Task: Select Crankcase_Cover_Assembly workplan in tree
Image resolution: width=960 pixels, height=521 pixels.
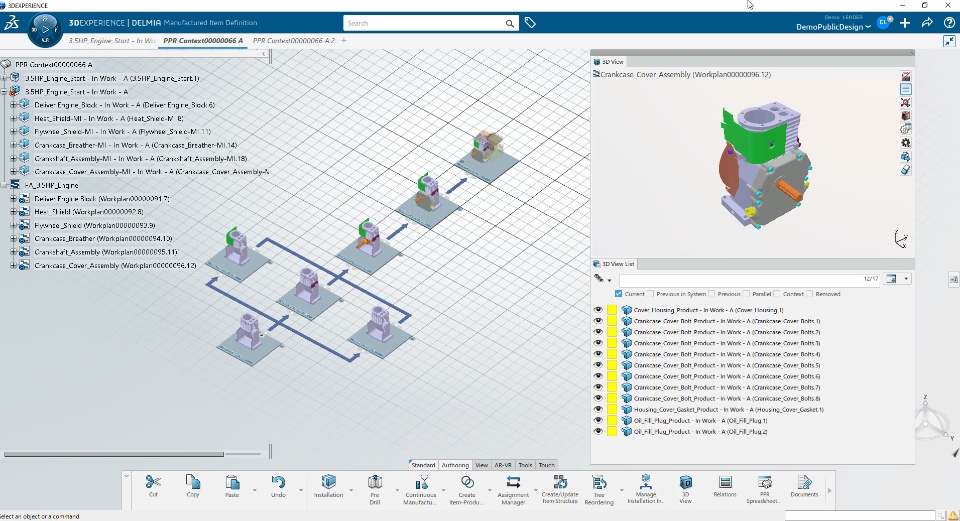Action: point(115,266)
